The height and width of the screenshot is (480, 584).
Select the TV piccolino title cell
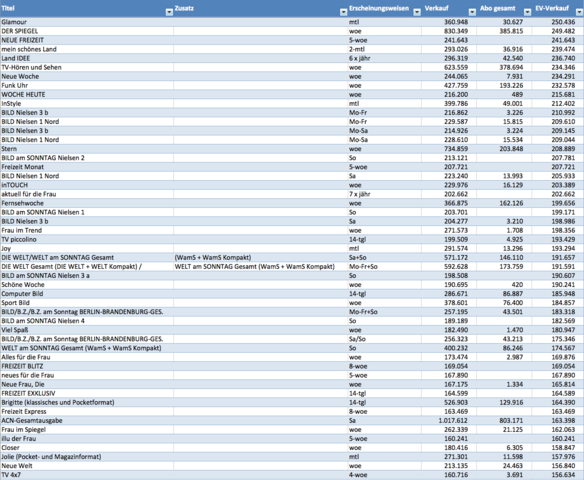(x=87, y=239)
